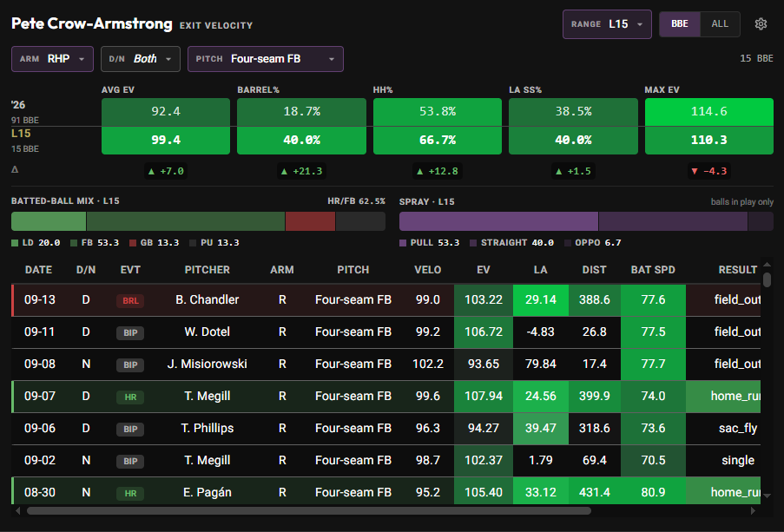Image resolution: width=784 pixels, height=532 pixels.
Task: Open the PITCH Four-seam FB dropdown
Action: click(x=266, y=59)
